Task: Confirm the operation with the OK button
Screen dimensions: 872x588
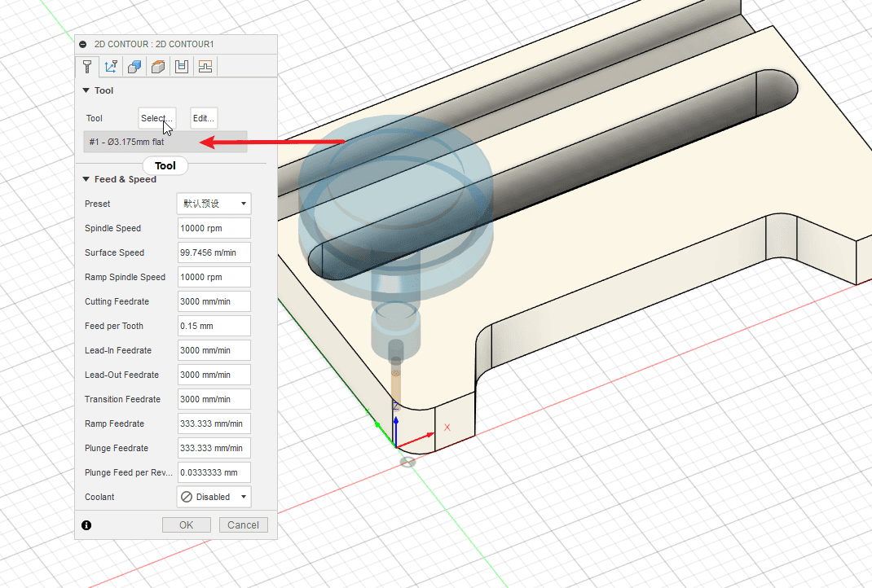Action: [x=186, y=525]
